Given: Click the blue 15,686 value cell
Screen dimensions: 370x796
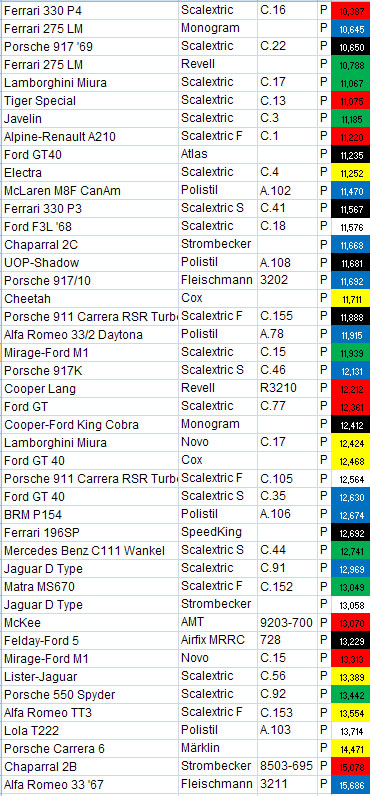Looking at the screenshot, I should coord(350,785).
